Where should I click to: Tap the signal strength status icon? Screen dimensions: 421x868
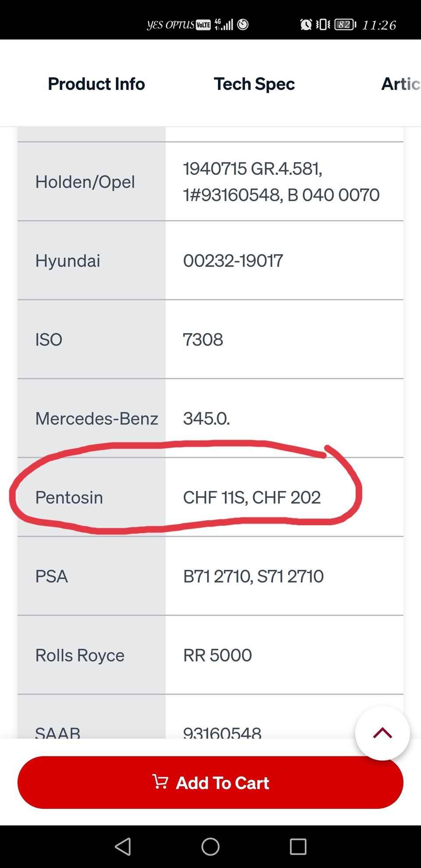224,25
